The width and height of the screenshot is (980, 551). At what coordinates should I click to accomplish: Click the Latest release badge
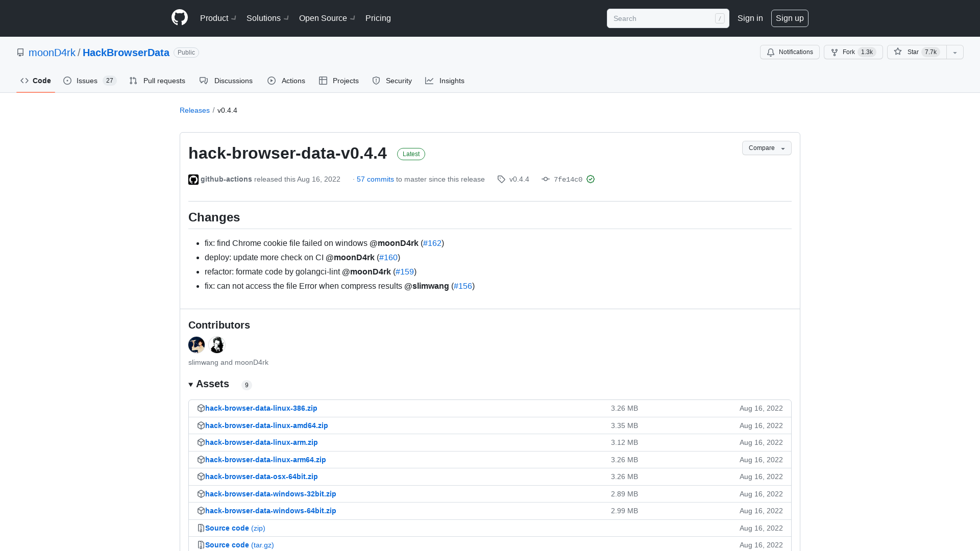[x=411, y=154]
